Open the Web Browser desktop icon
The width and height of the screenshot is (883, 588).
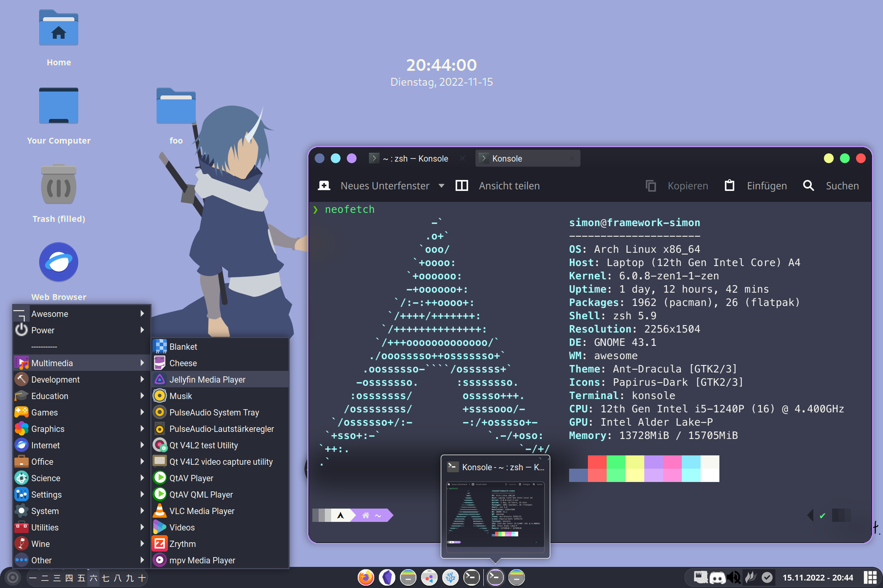[59, 262]
